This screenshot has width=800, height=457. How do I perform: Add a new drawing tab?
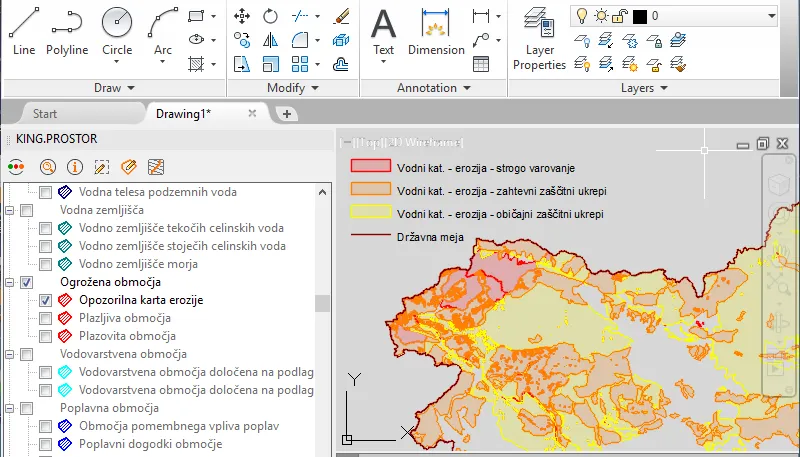tap(287, 114)
